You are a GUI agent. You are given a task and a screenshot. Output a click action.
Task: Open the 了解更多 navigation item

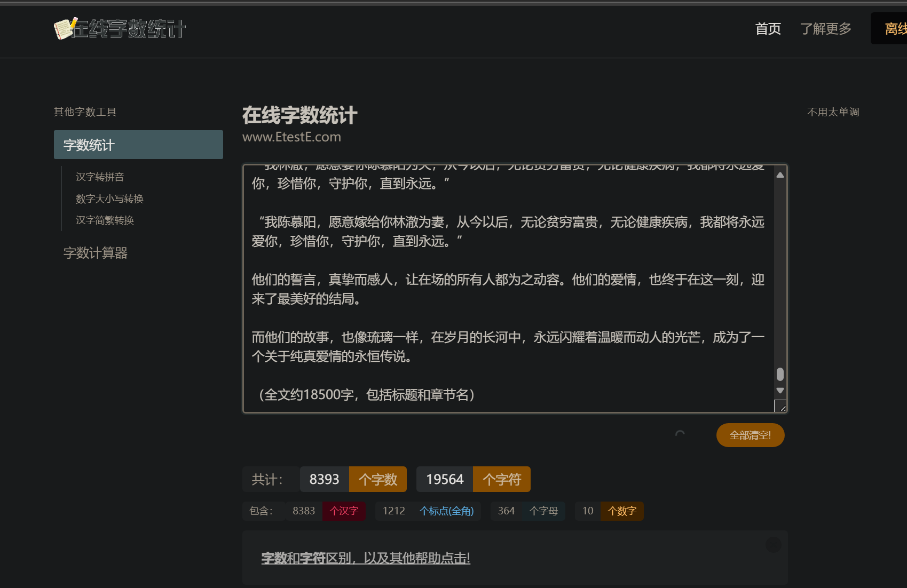825,29
